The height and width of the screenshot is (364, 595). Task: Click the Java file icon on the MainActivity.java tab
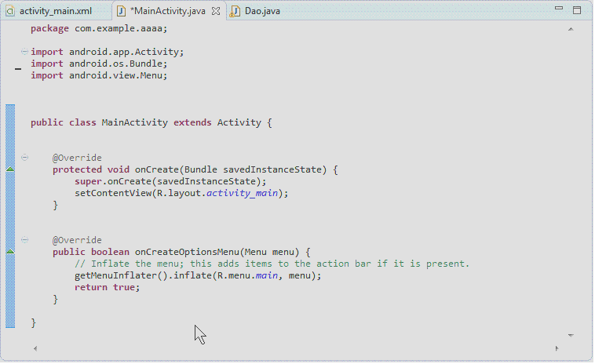click(122, 11)
